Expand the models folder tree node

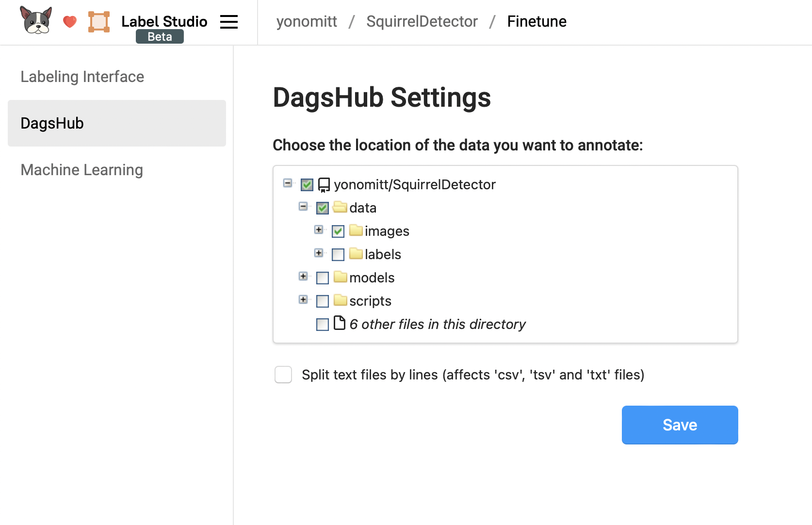pyautogui.click(x=303, y=276)
